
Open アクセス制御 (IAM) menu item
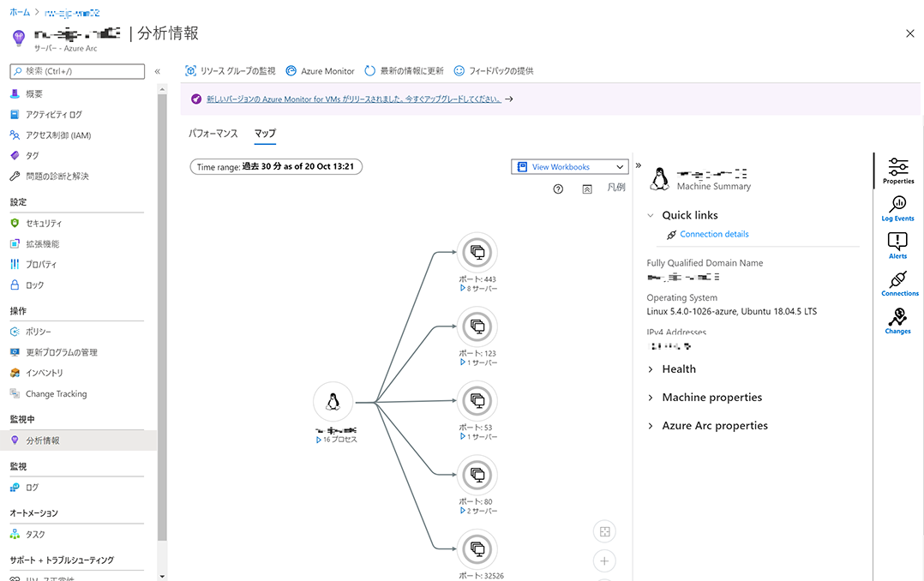[58, 135]
